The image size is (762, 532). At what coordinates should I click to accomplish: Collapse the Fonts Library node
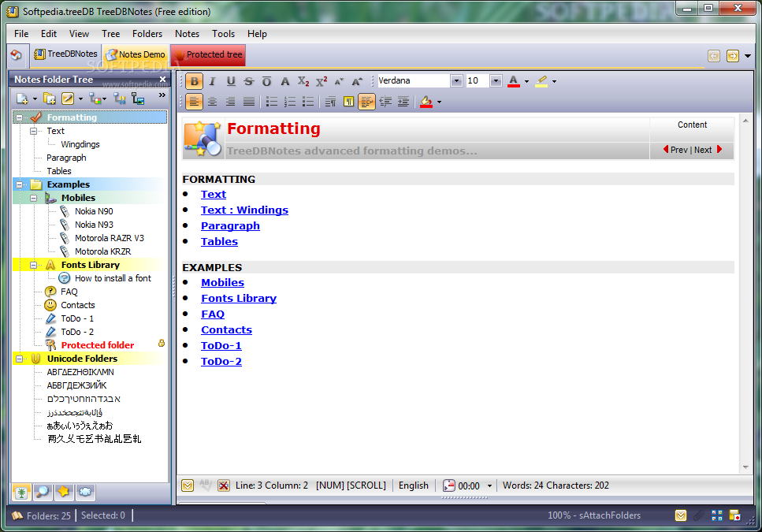[34, 265]
